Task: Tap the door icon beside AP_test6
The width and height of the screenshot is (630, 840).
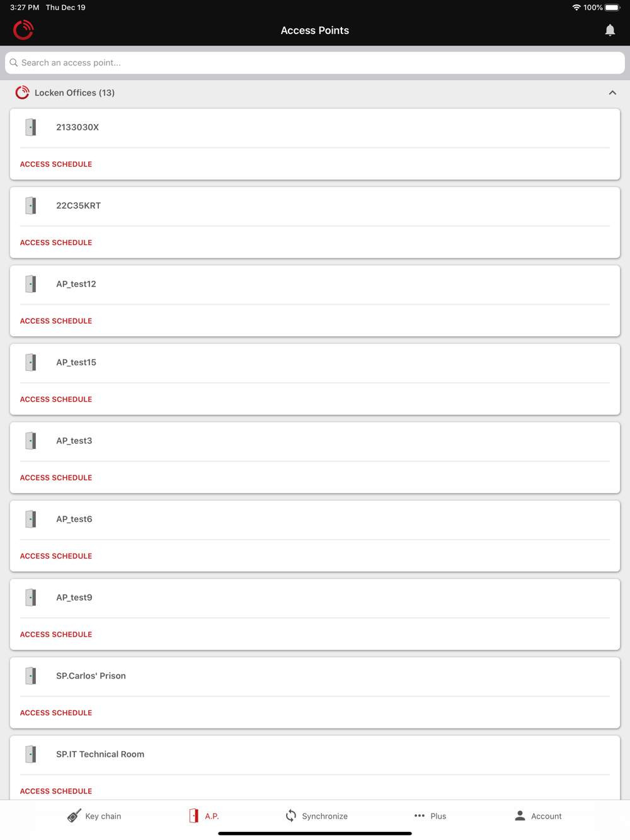Action: 30,519
